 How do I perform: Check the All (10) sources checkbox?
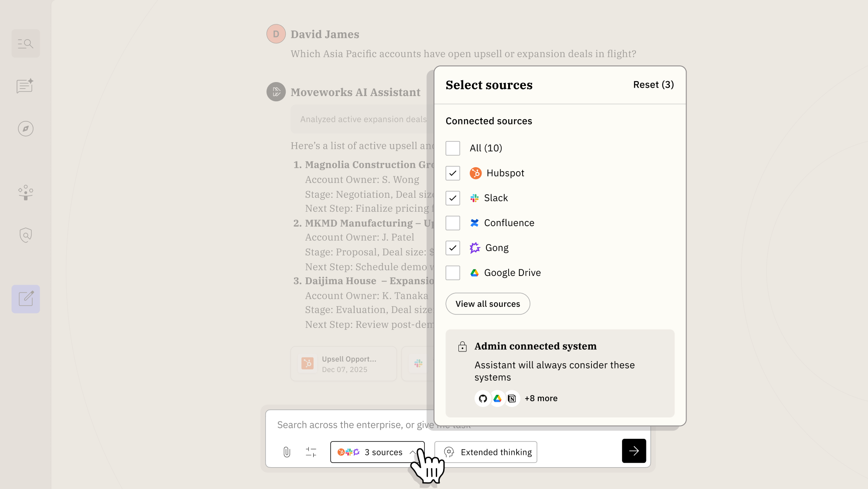pyautogui.click(x=453, y=148)
